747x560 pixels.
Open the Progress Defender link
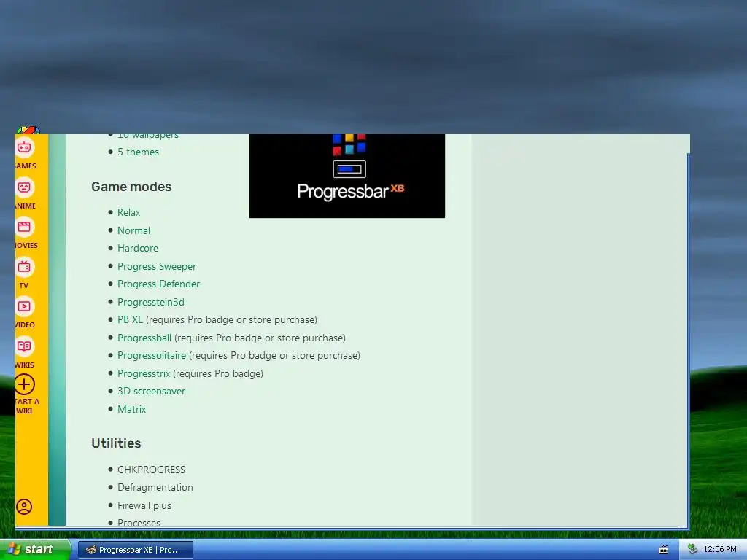[158, 284]
